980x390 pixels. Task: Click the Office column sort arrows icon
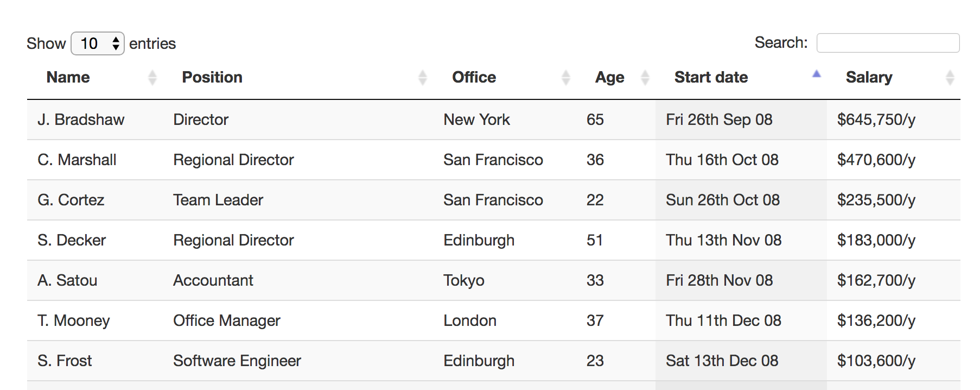[566, 78]
